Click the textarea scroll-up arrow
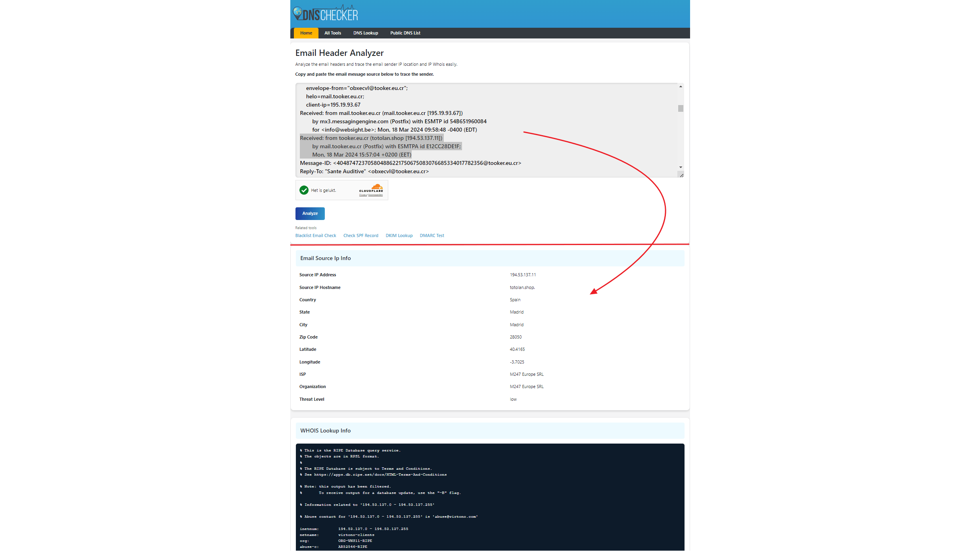Screen dimensions: 980x551 (x=681, y=86)
